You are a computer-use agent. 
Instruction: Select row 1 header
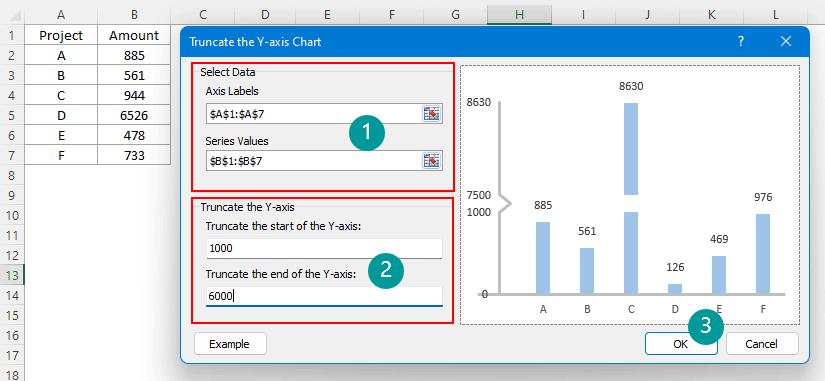click(12, 36)
